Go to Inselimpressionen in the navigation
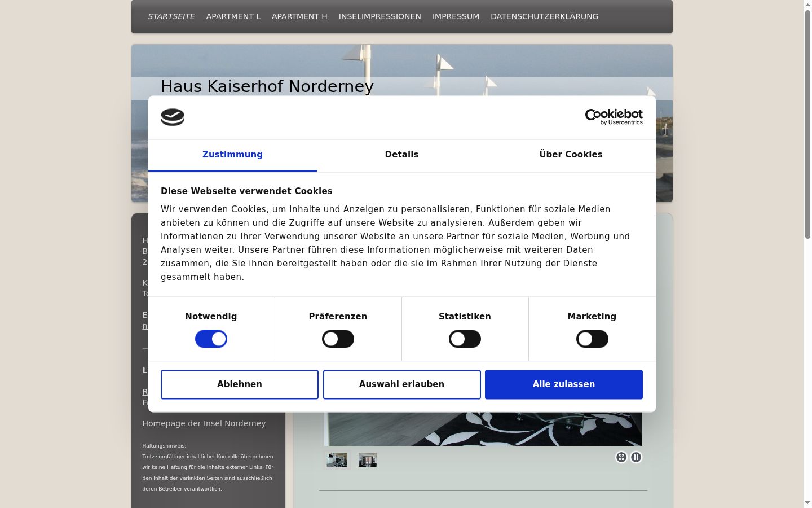Viewport: 812px width, 508px height. pyautogui.click(x=380, y=16)
